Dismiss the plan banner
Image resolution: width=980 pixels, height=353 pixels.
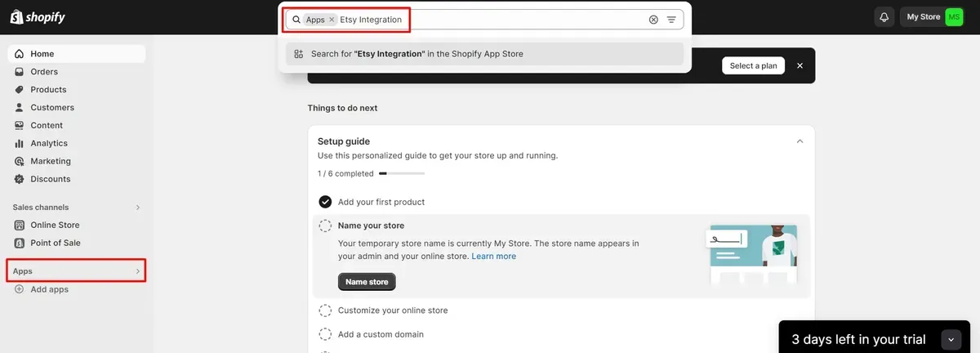(x=800, y=65)
